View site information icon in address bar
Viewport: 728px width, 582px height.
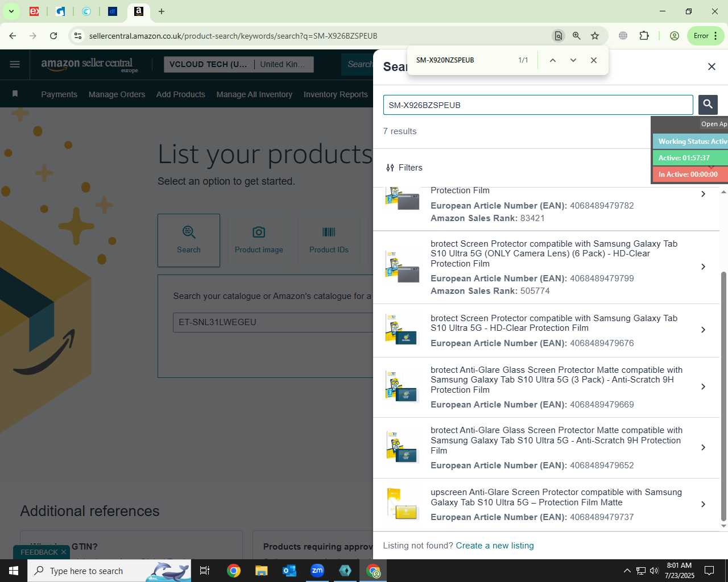(x=78, y=36)
